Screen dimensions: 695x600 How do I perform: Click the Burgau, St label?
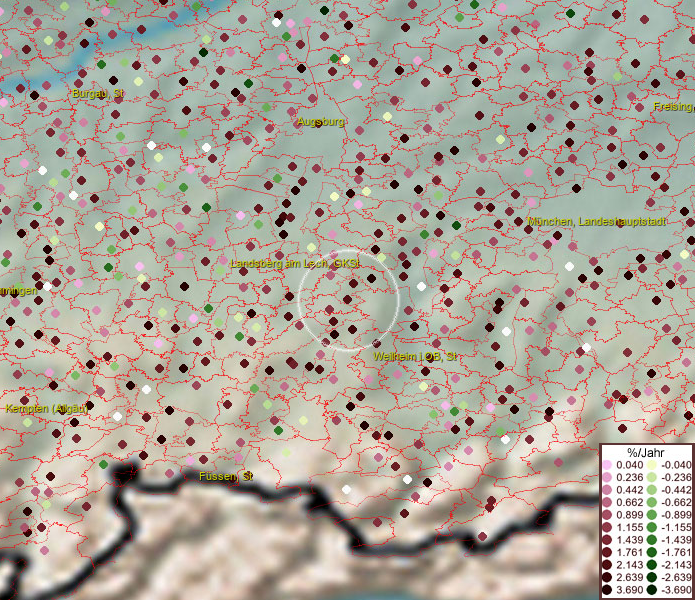pyautogui.click(x=98, y=94)
